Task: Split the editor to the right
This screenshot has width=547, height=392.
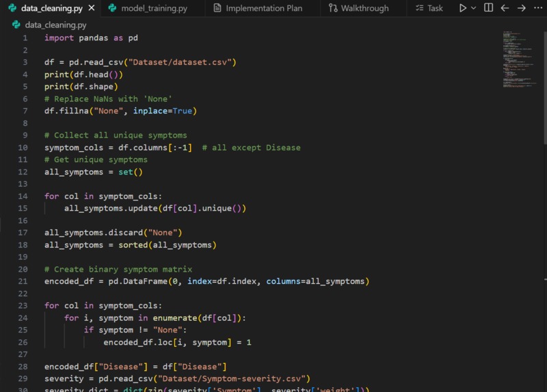Action: tap(488, 8)
